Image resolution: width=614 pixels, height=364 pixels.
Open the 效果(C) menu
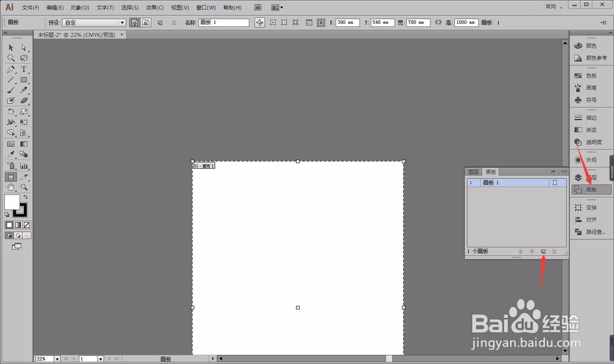coord(154,7)
